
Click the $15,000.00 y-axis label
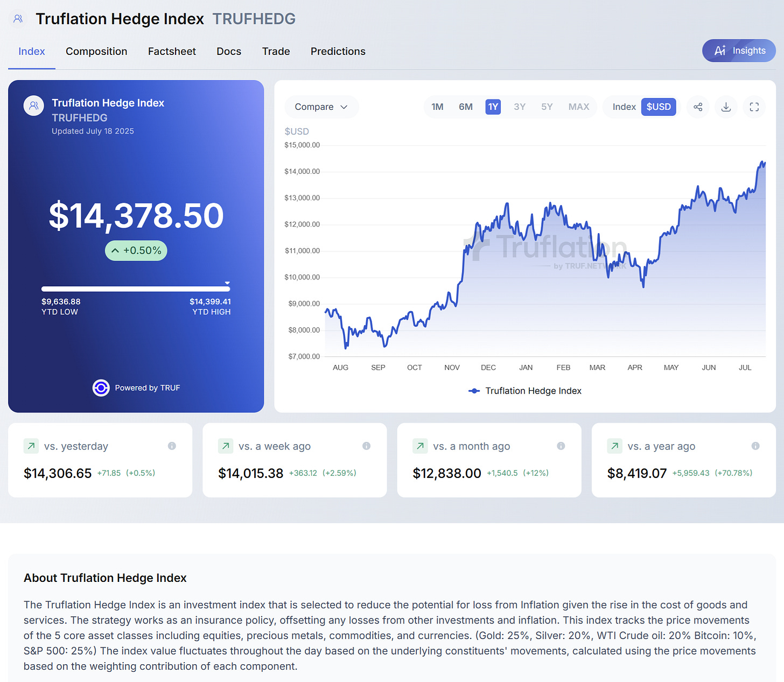(302, 145)
